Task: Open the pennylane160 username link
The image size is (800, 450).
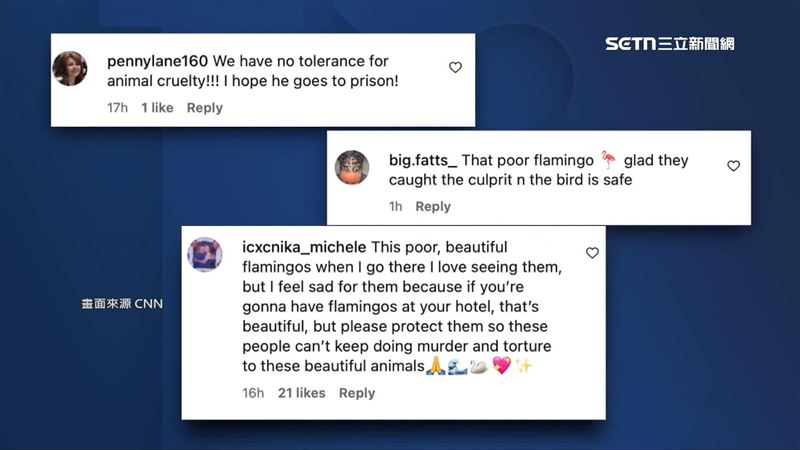Action: pos(157,61)
